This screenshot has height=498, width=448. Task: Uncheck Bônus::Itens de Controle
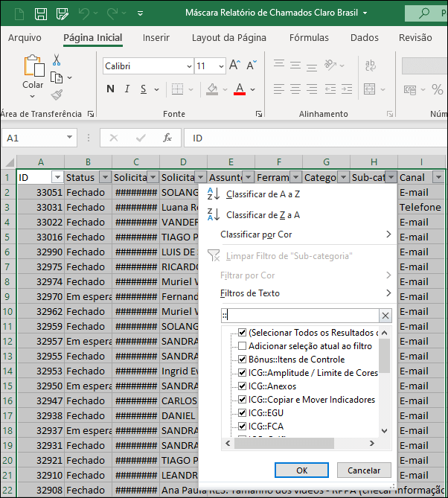click(243, 360)
